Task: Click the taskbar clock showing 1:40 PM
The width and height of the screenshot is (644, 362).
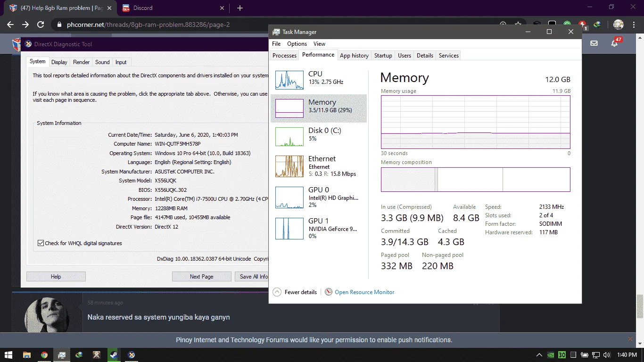Action: click(627, 355)
